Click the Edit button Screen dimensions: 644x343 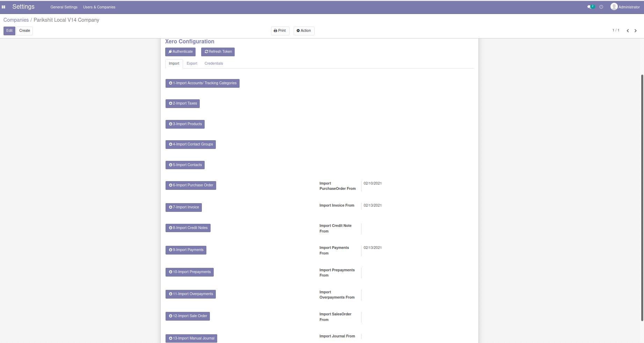pos(9,31)
